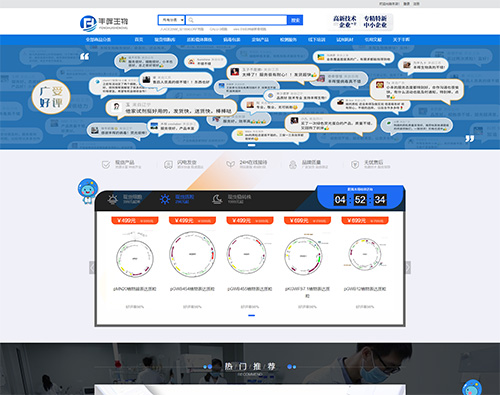
Task: Open 关于丰晖 in the navigation bar
Action: click(401, 40)
